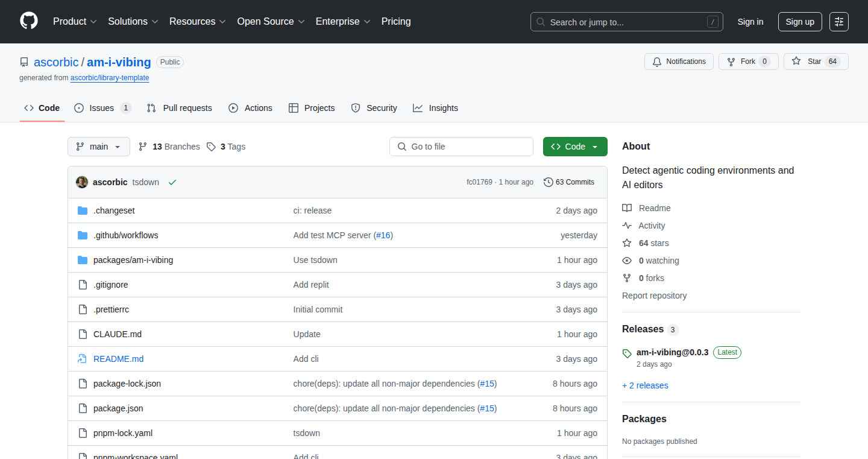Click the green check status icon

[x=172, y=182]
